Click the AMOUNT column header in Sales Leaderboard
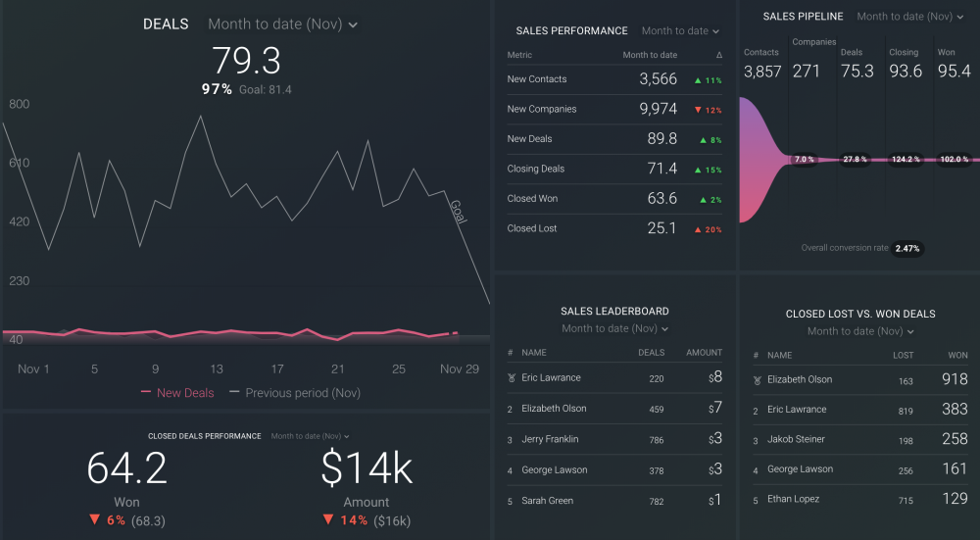This screenshot has width=980, height=540. (x=704, y=353)
